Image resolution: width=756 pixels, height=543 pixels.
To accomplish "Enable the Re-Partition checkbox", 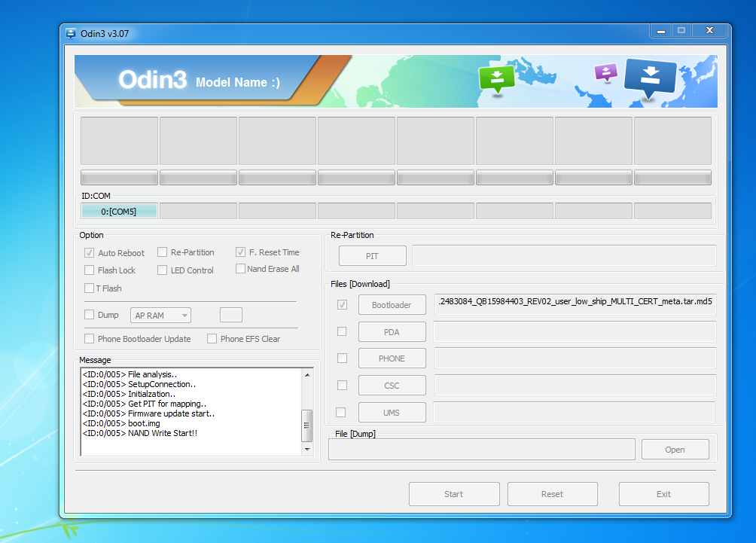I will (163, 252).
